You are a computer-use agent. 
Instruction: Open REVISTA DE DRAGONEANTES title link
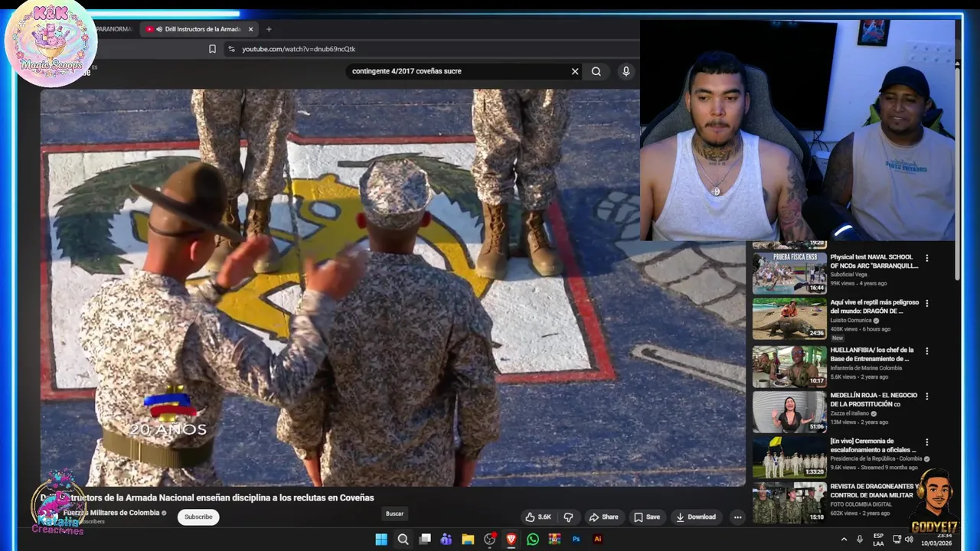874,491
